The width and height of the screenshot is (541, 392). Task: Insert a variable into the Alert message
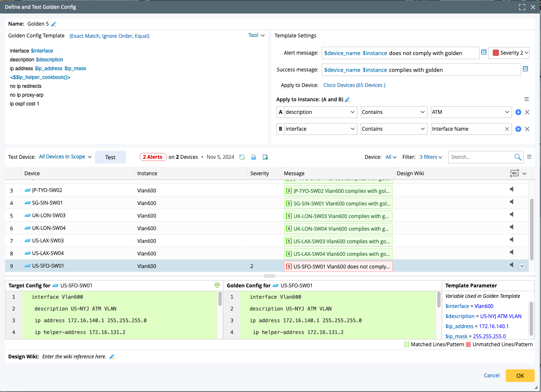(484, 53)
